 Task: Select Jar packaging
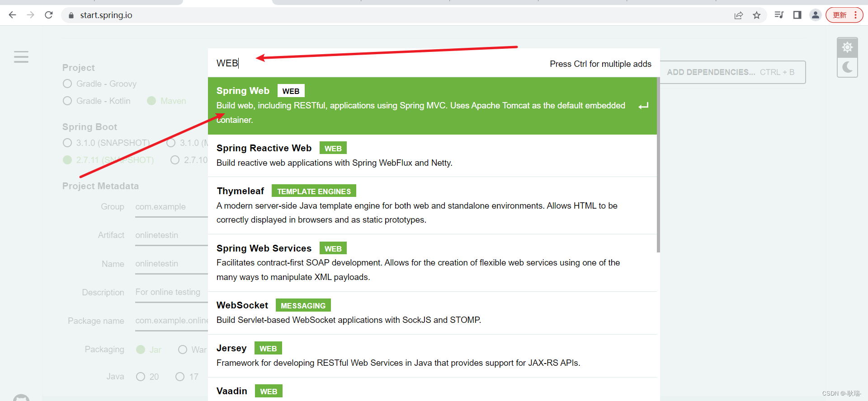(x=149, y=350)
